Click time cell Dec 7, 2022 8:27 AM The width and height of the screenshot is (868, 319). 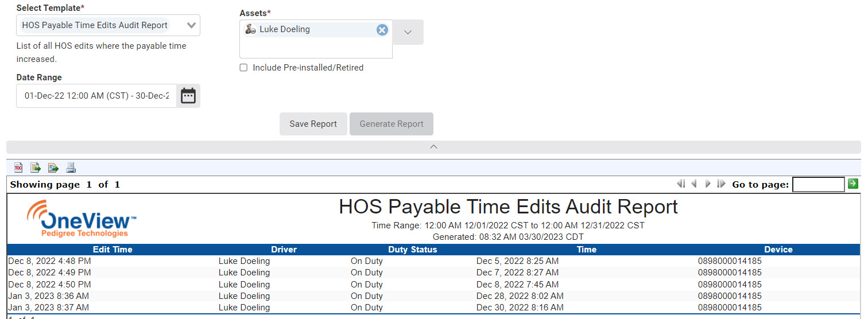(517, 273)
